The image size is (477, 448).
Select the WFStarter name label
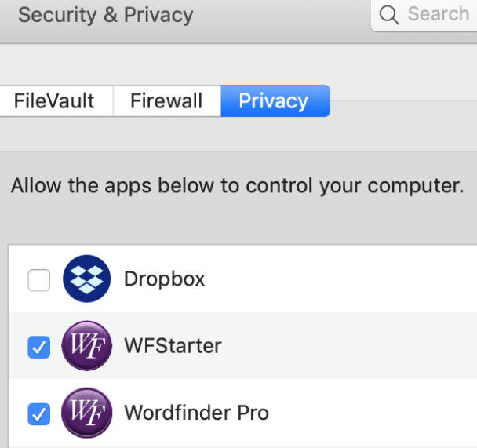coord(173,346)
